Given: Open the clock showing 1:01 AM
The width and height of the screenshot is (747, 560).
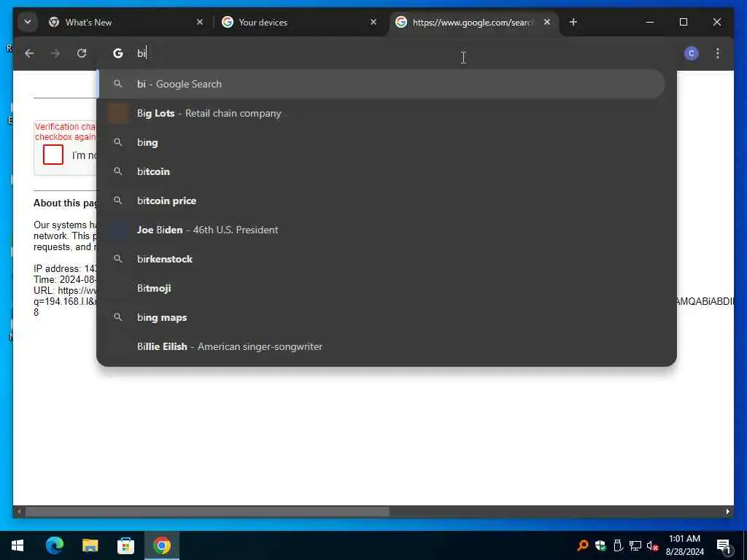Looking at the screenshot, I should [x=684, y=545].
